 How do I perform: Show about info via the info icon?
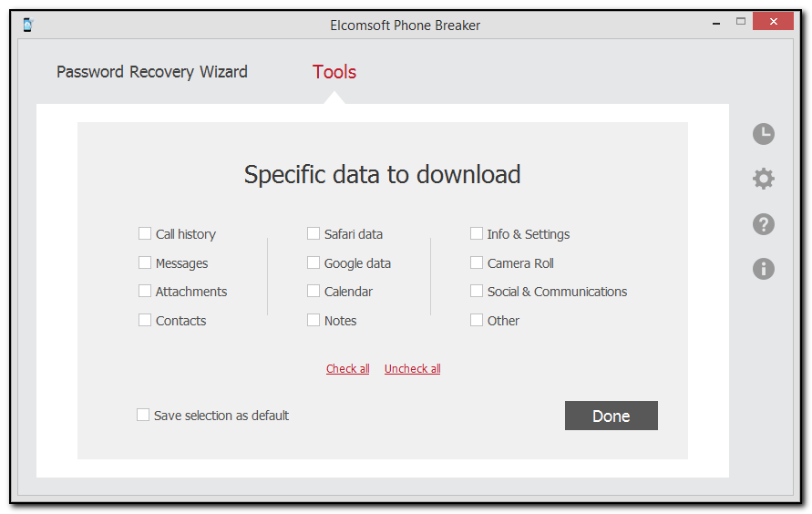[x=763, y=268]
